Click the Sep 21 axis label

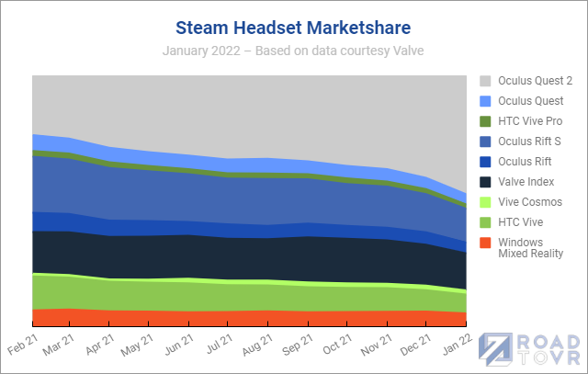(298, 346)
